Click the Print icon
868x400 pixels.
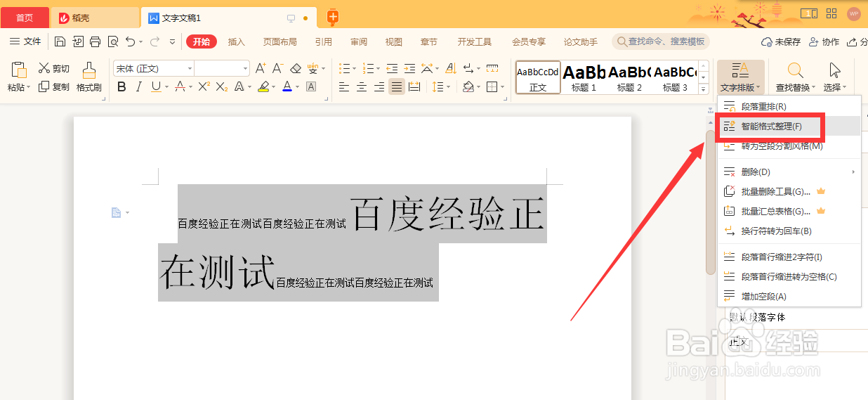point(95,41)
